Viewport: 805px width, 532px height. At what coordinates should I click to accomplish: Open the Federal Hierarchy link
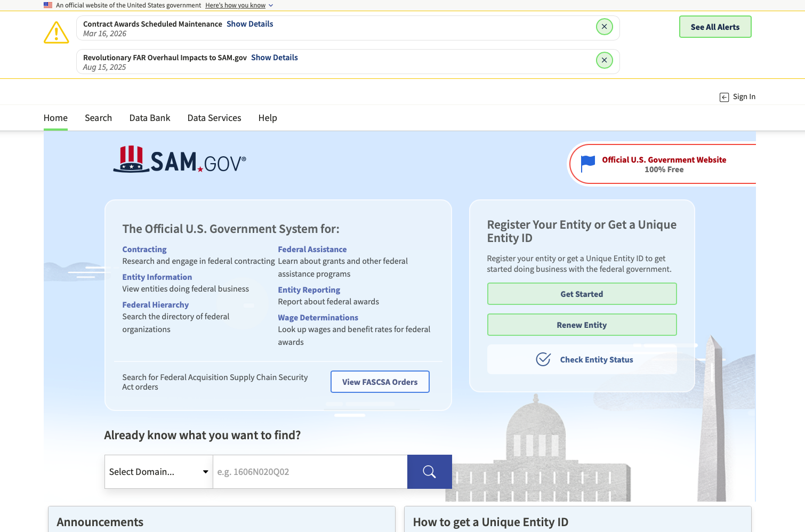156,304
